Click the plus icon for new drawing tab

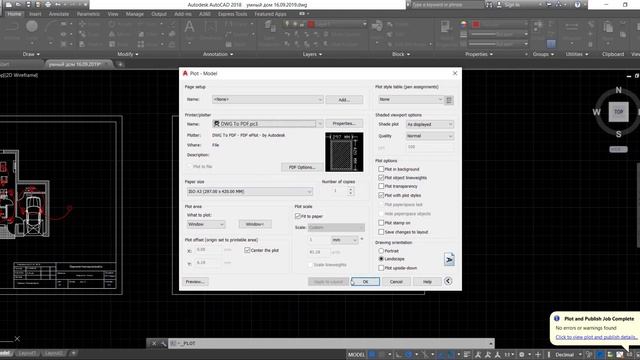tap(120, 64)
